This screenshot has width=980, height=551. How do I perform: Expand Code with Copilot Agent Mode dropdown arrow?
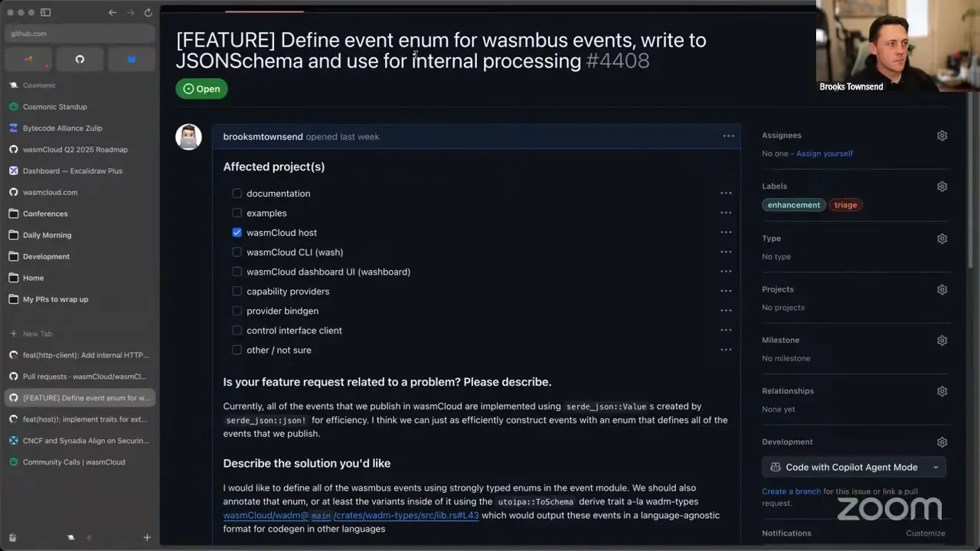click(936, 468)
